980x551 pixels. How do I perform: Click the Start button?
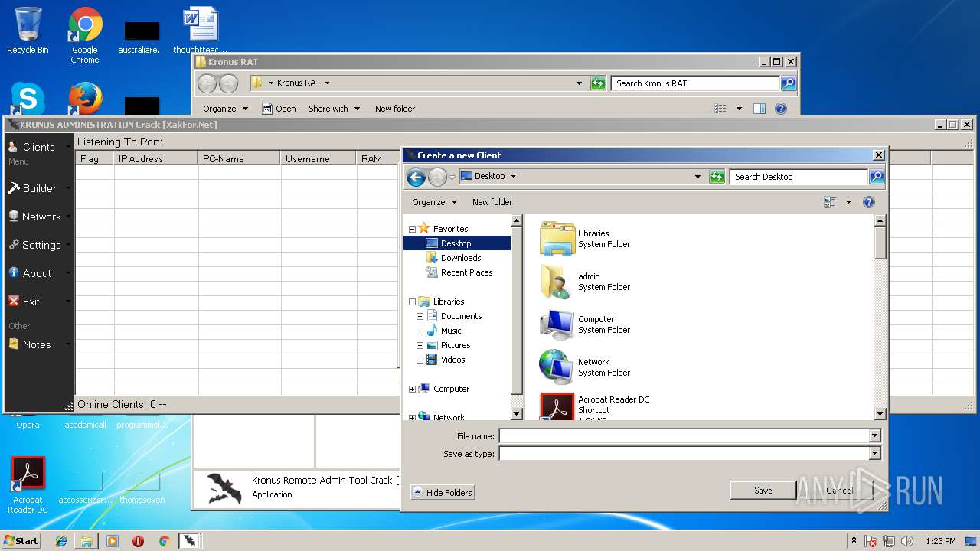[x=21, y=540]
